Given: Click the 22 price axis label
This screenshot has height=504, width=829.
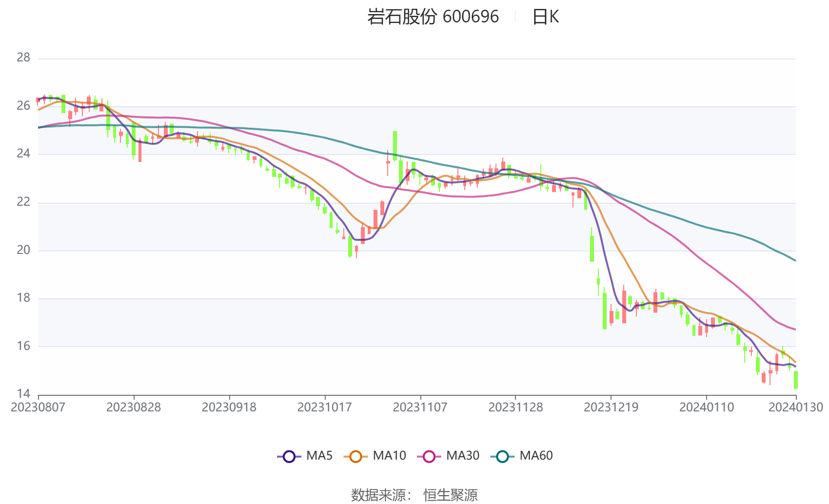Looking at the screenshot, I should coord(23,202).
